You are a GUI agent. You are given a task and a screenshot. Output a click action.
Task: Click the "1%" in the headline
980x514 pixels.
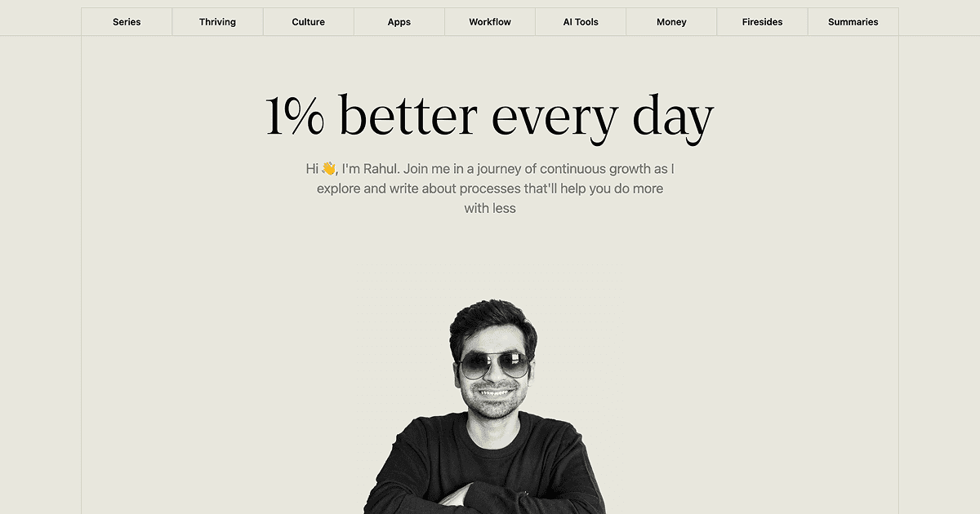295,116
